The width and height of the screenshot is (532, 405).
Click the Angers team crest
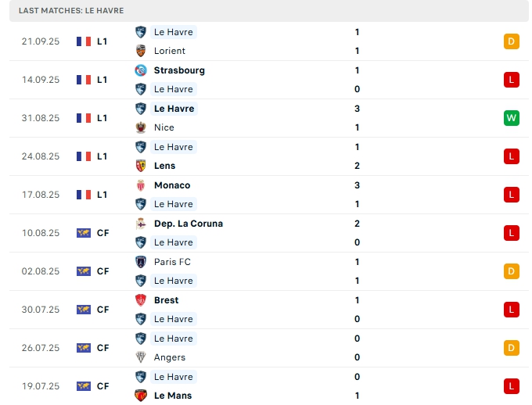point(141,357)
